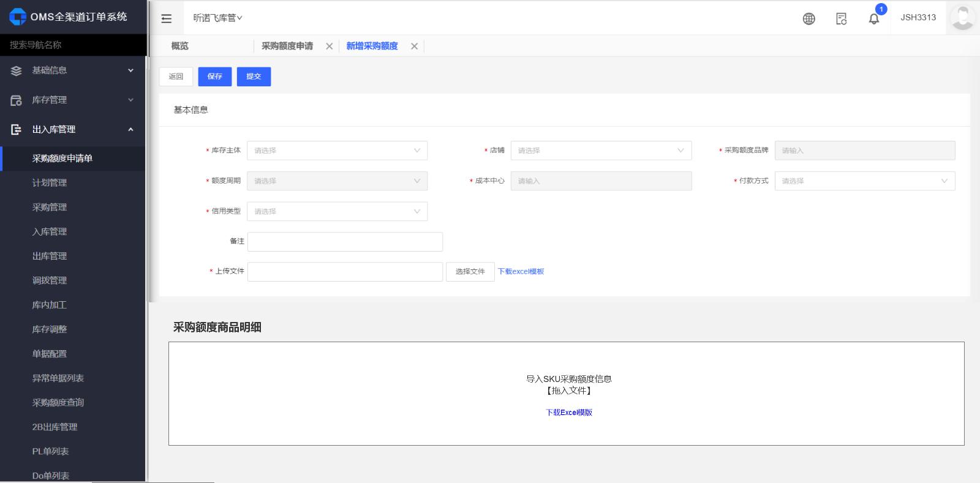Switch to the 概览 tab
This screenshot has height=483, width=980.
180,46
